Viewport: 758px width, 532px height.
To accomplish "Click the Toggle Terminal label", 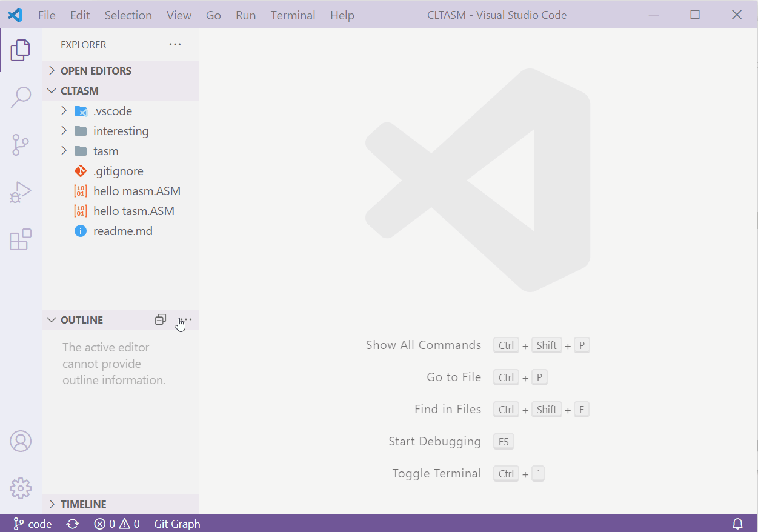I will tap(437, 473).
